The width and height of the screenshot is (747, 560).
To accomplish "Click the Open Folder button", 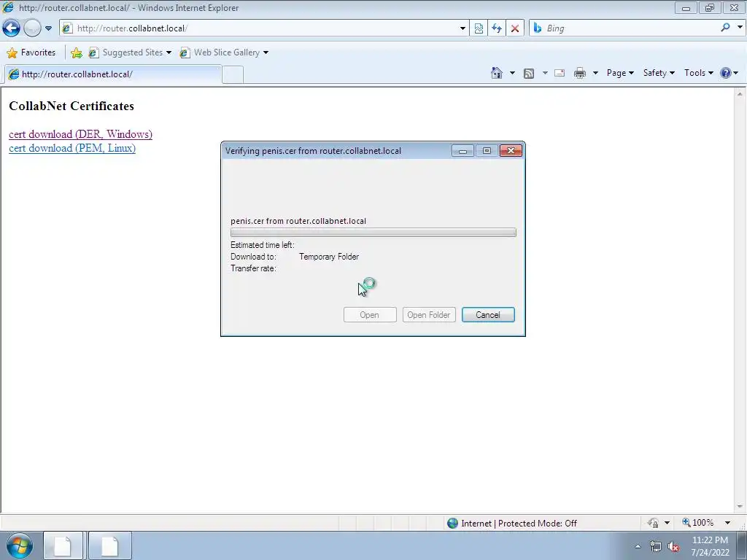I will click(x=429, y=315).
